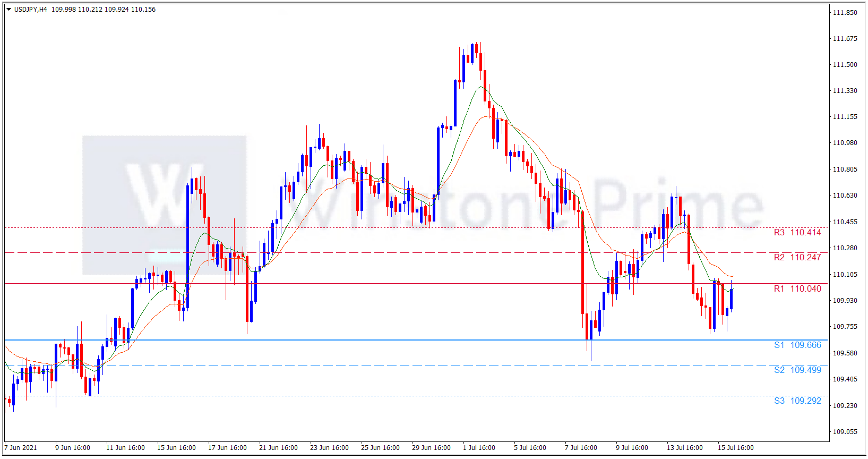Select the R3 110.414 resistance label
The image size is (868, 459).
point(797,232)
